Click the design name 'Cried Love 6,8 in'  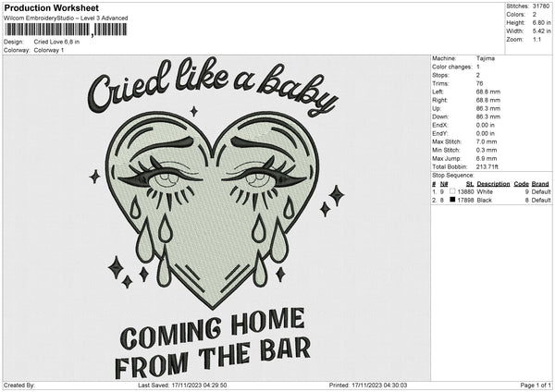[x=56, y=42]
